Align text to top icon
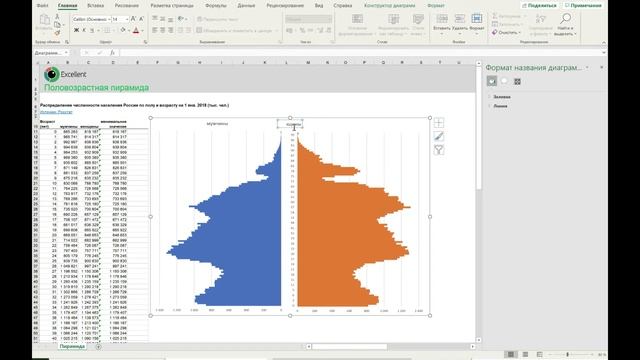The width and height of the screenshot is (640, 360). point(155,19)
